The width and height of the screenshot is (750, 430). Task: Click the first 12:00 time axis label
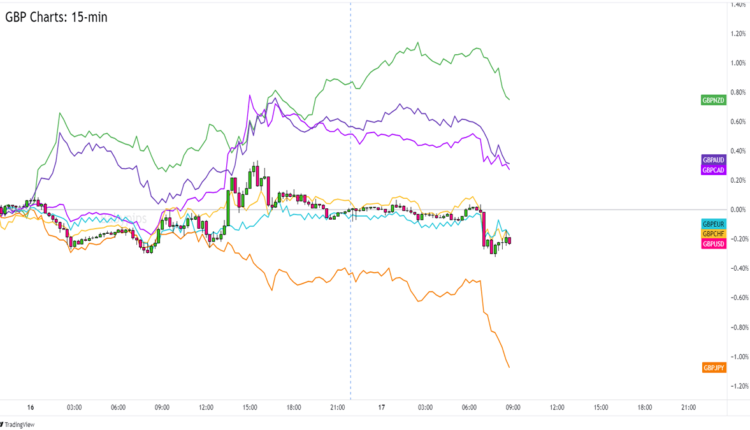(206, 408)
